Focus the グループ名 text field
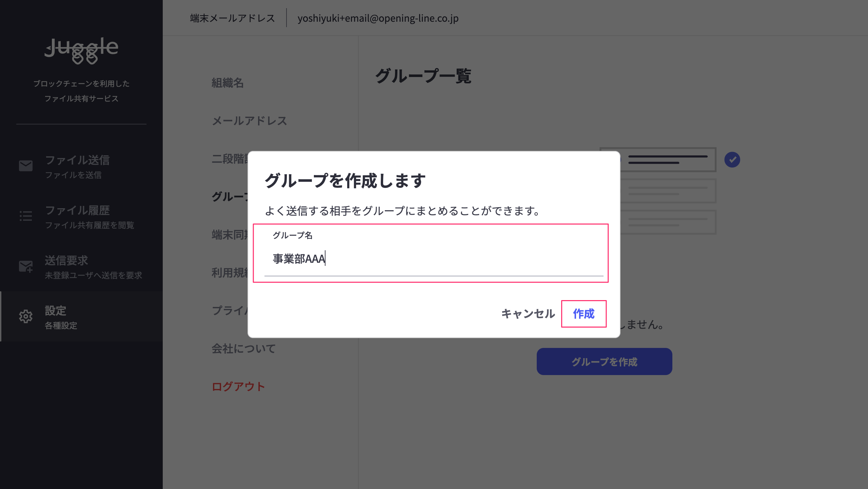This screenshot has width=868, height=489. click(433, 259)
